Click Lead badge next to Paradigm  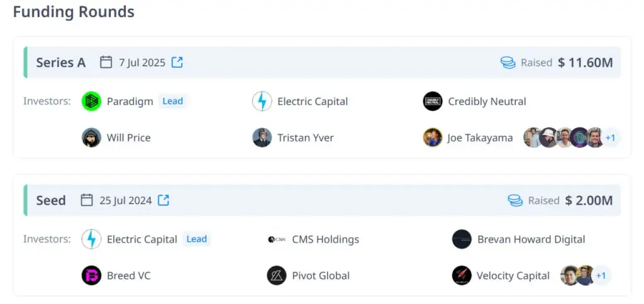(173, 101)
